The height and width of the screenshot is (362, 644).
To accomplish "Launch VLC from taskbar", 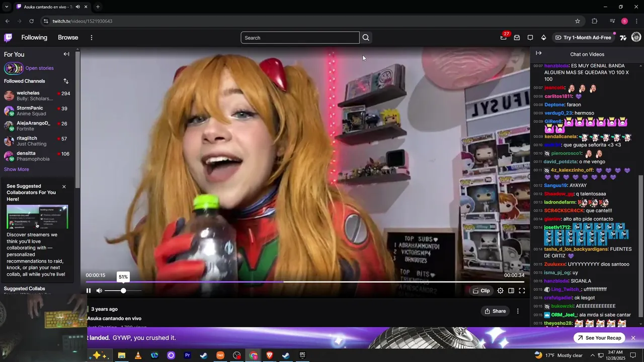I will click(x=138, y=355).
